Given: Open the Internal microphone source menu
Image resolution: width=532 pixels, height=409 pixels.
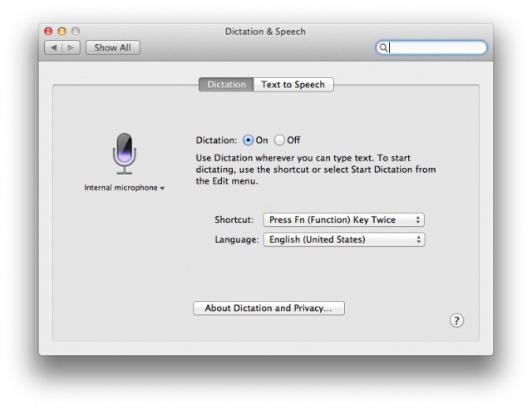Looking at the screenshot, I should coord(124,188).
